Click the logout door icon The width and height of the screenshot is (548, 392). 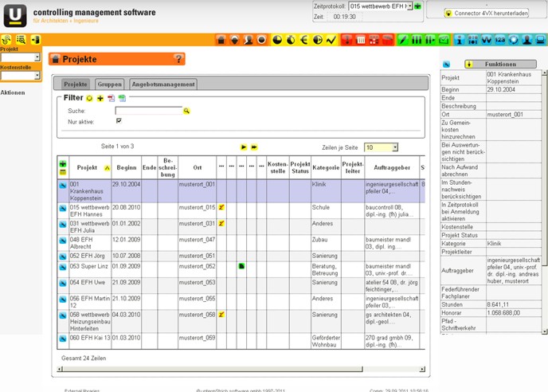[x=36, y=40]
